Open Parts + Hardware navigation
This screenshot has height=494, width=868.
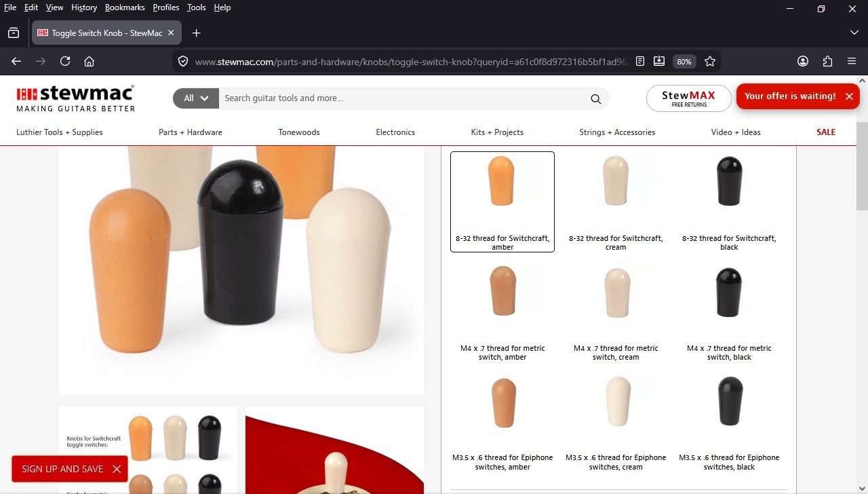[x=191, y=132]
